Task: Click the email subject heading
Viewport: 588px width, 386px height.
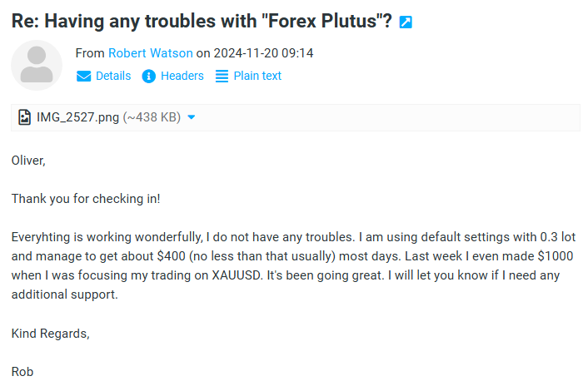Action: [202, 22]
